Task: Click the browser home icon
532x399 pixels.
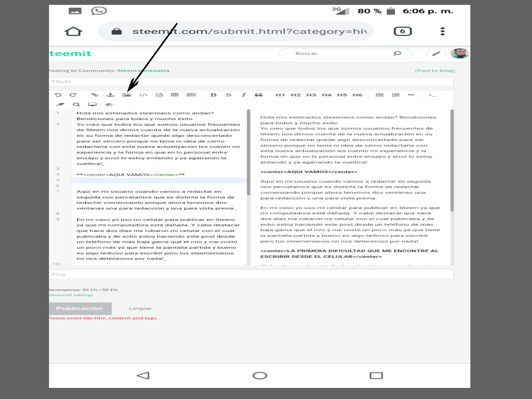Action: tap(73, 31)
